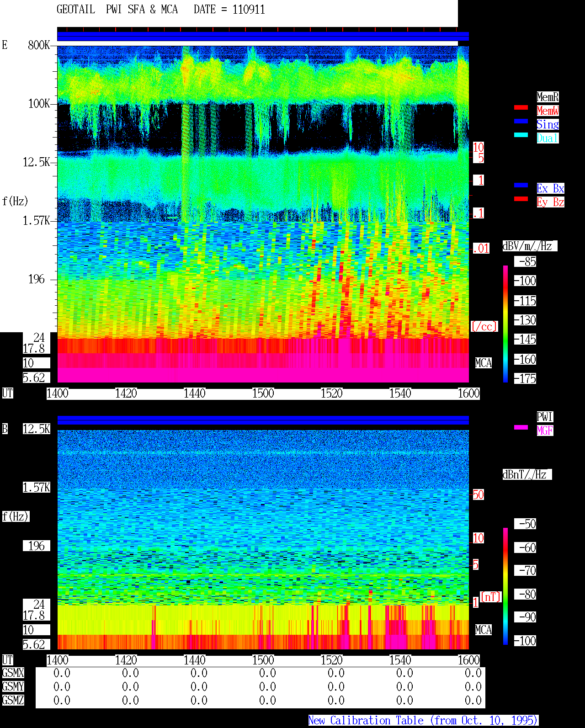
Task: Click the -70 color scale value
Action: tap(525, 571)
